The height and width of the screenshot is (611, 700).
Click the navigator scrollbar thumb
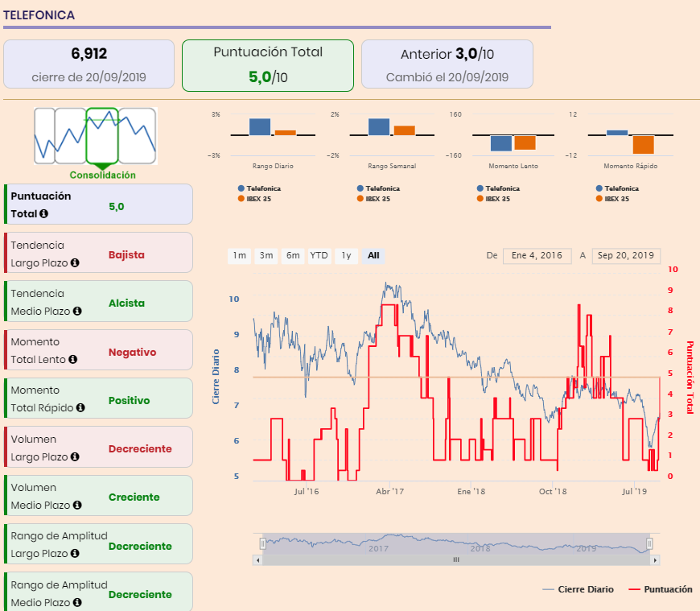click(x=456, y=560)
